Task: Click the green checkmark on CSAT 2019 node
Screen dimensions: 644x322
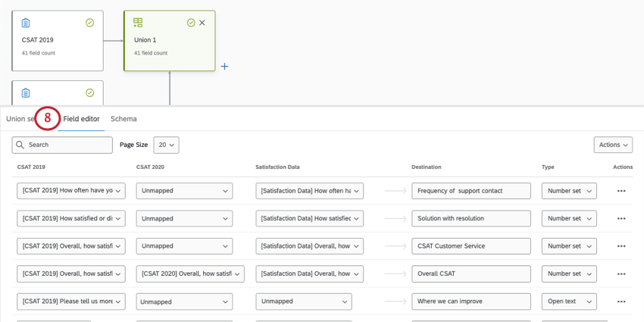Action: coord(90,23)
